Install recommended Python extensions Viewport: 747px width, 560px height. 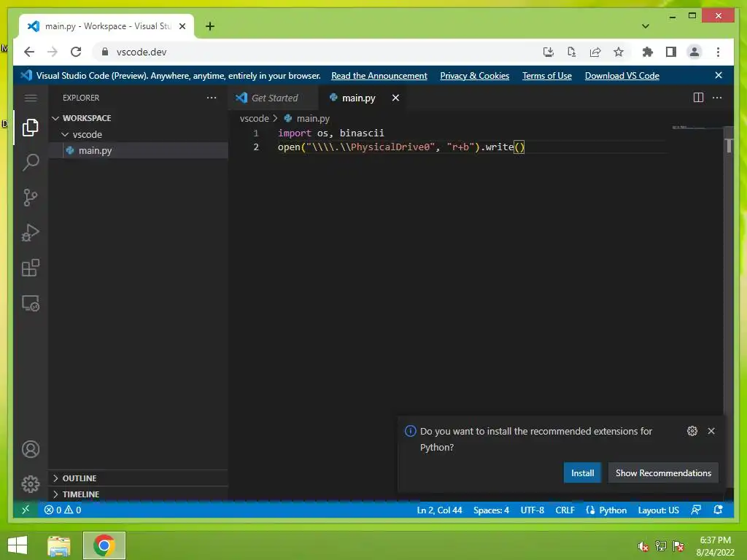[582, 472]
